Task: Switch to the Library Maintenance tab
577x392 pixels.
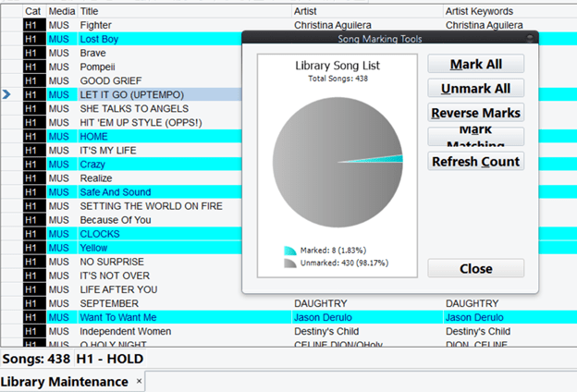Action: (x=64, y=381)
